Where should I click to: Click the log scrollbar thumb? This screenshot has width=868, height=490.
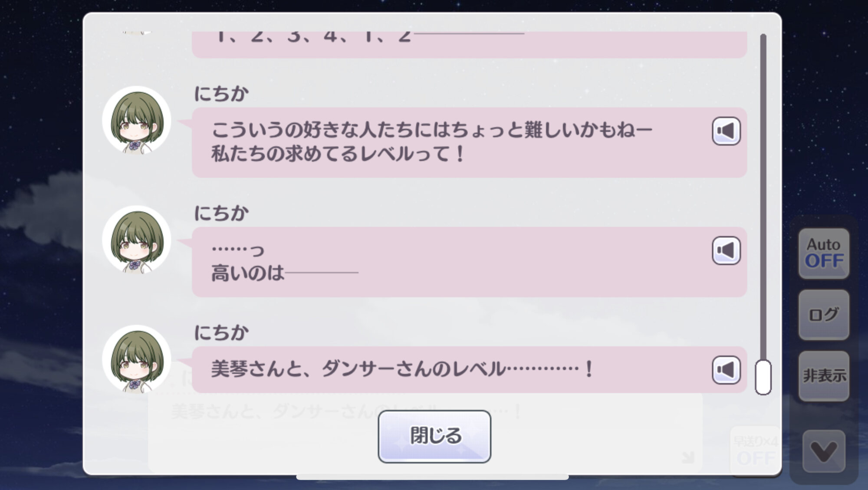[x=763, y=377]
